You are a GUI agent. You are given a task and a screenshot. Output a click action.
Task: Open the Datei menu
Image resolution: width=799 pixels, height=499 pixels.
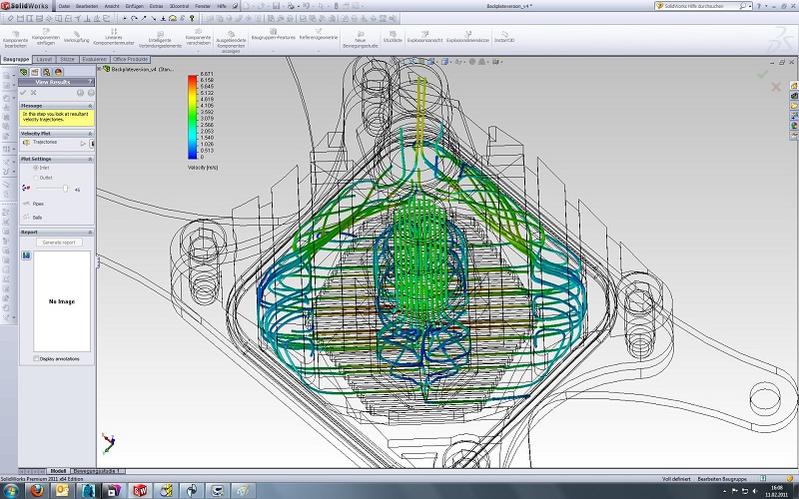(64, 6)
